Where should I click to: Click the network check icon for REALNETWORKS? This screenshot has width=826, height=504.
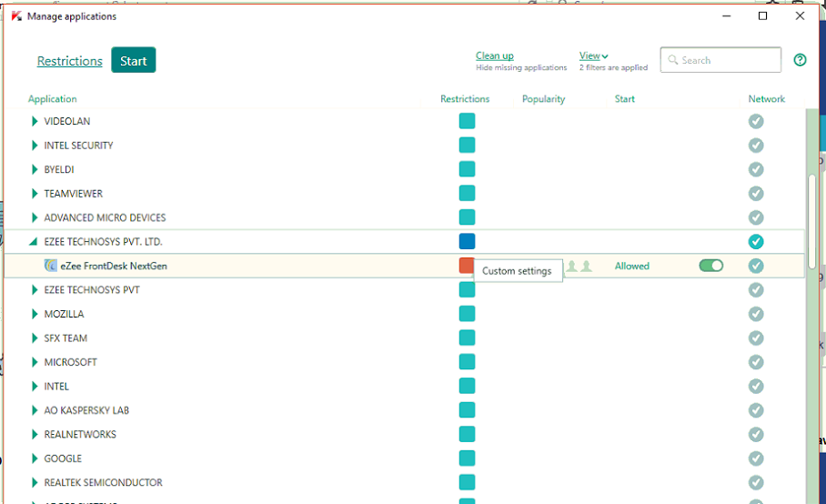(756, 435)
